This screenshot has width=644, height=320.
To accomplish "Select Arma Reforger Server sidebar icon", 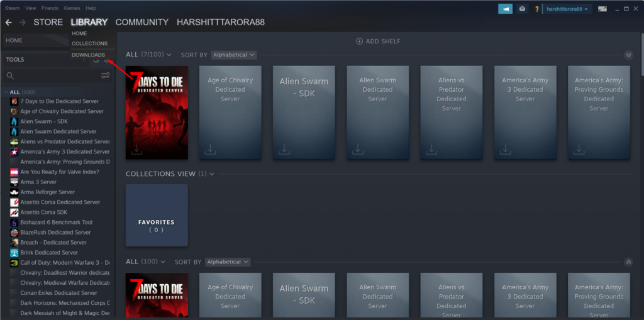I will tap(14, 192).
